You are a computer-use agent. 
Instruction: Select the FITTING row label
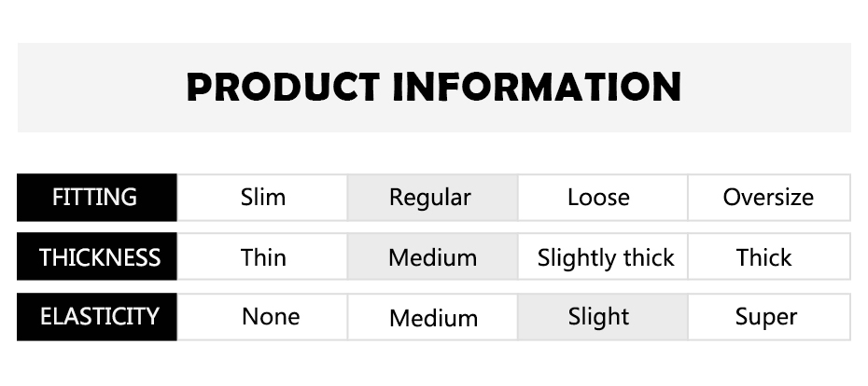pyautogui.click(x=95, y=198)
